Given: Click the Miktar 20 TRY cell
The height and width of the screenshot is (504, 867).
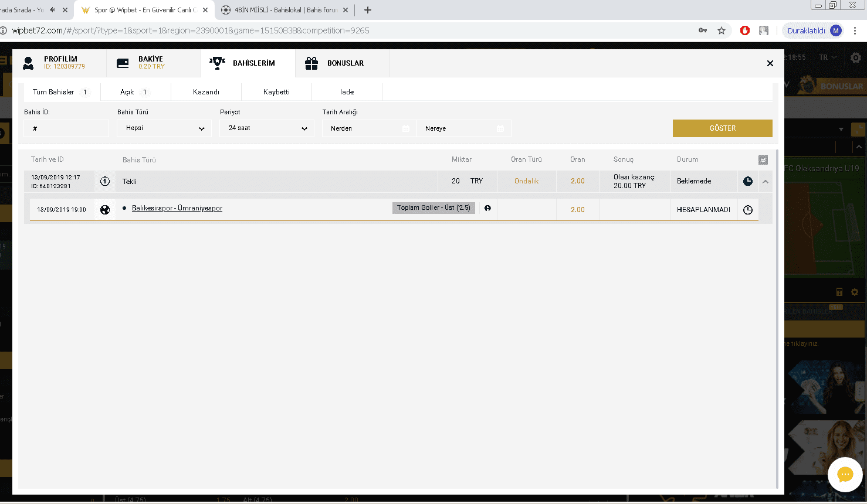Looking at the screenshot, I should (468, 182).
